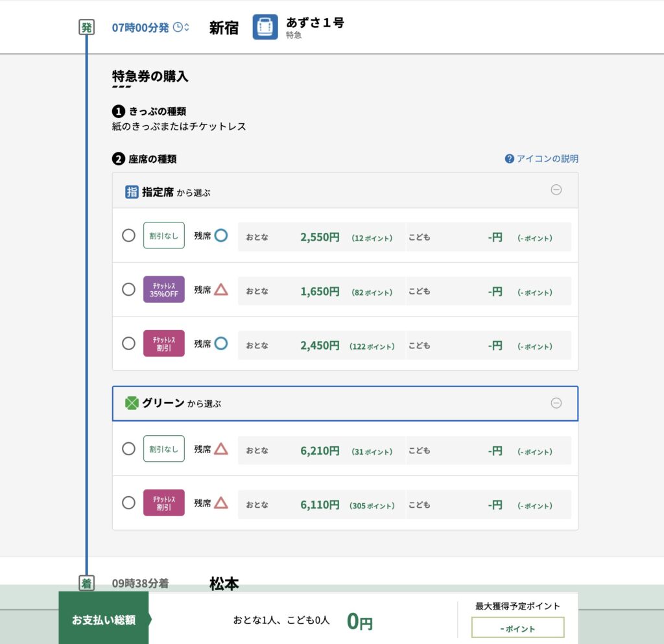Click the question mark icon for アイコンの説明
664x644 pixels.
pyautogui.click(x=509, y=159)
